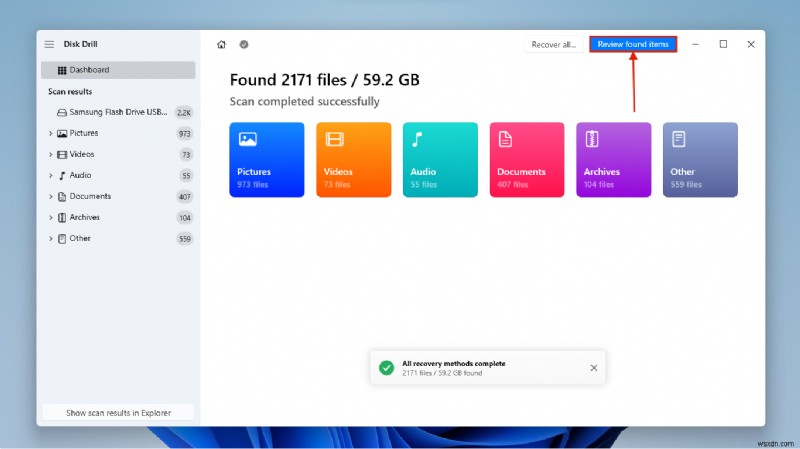Click the 559 count badge
The width and height of the screenshot is (800, 449).
[x=184, y=239]
